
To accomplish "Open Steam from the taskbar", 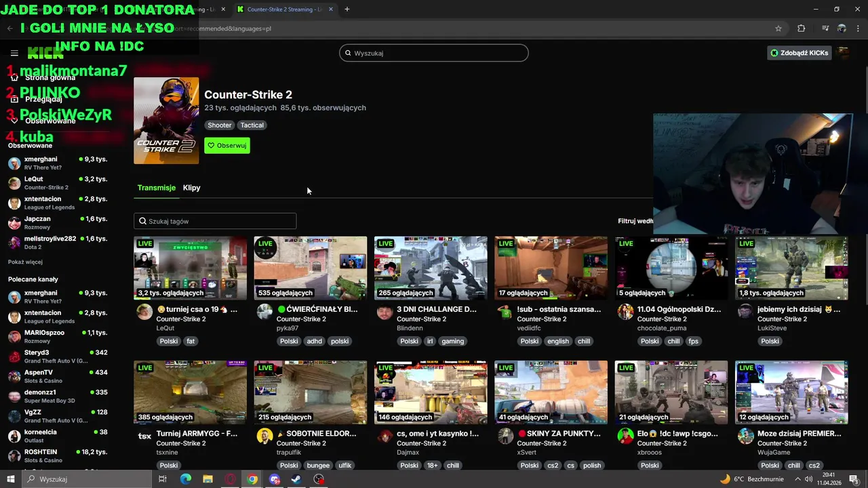I will click(296, 479).
